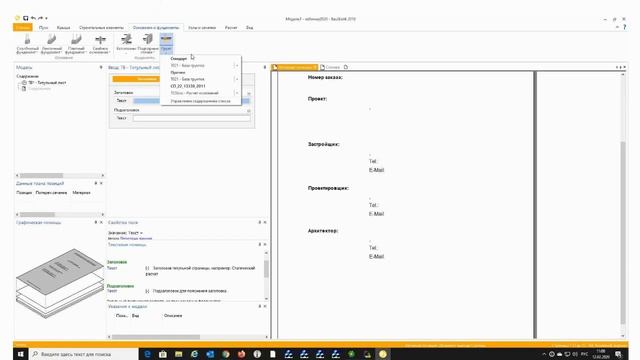Toggle pin on Указания к модели panel
The image size is (640, 360).
260,306
